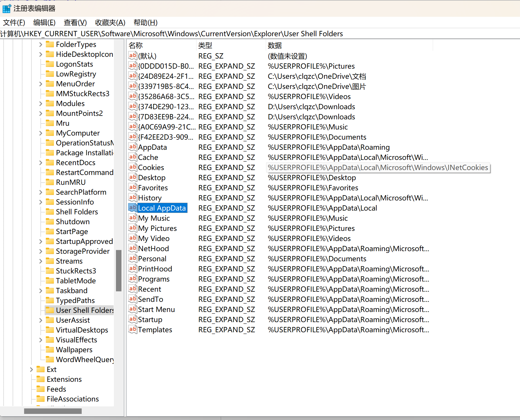Open the 收藏夹(A) menu
The height and width of the screenshot is (420, 520).
click(x=110, y=22)
